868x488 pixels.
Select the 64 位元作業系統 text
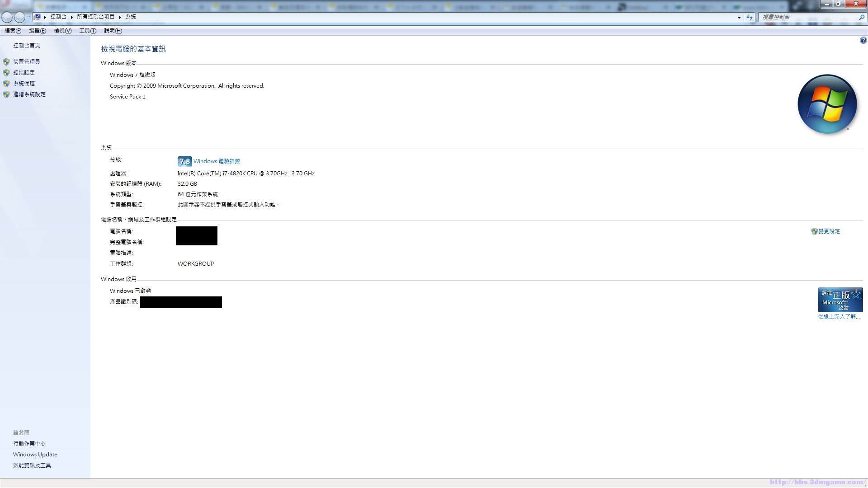coord(198,194)
